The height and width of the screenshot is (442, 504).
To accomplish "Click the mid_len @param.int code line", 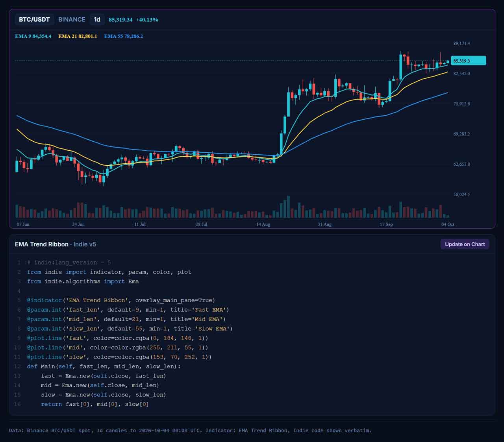I will pyautogui.click(x=126, y=319).
